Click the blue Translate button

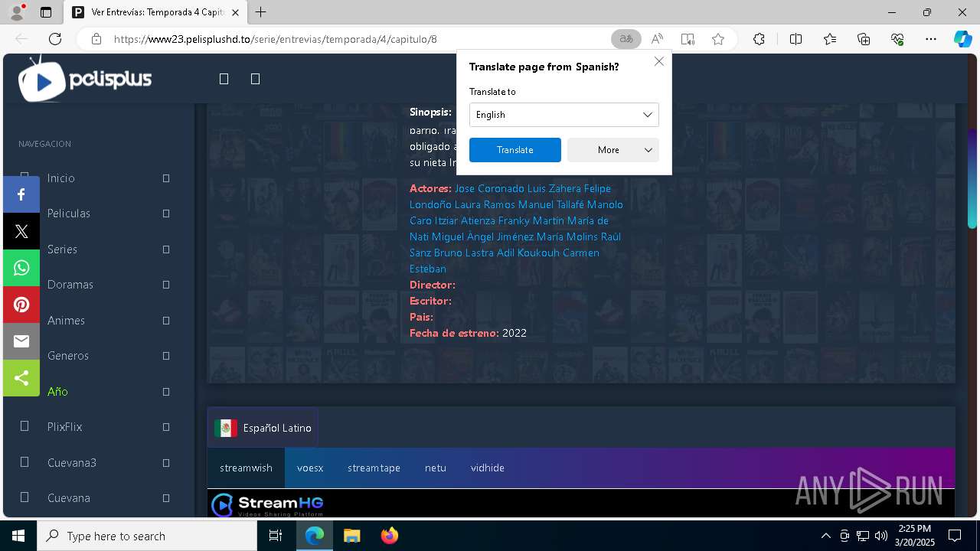[515, 150]
